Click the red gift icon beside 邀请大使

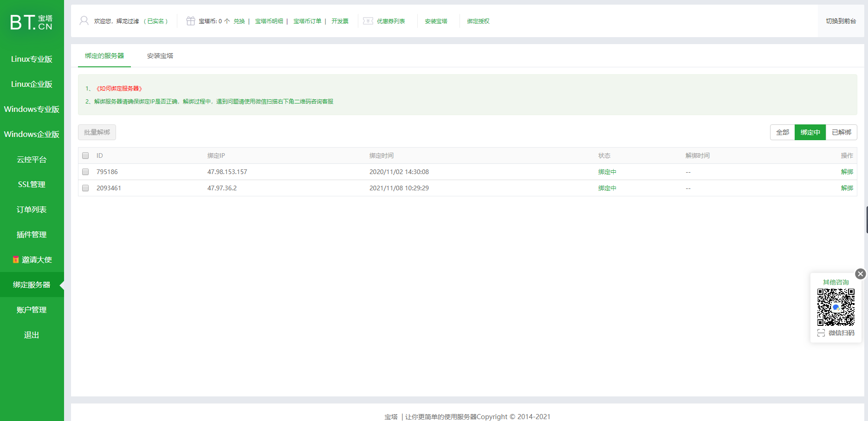point(16,260)
